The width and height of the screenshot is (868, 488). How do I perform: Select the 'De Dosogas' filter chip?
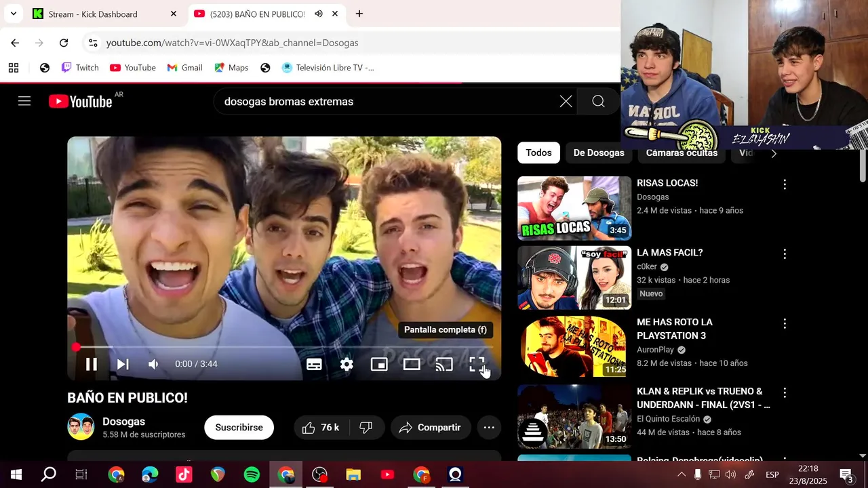(599, 152)
